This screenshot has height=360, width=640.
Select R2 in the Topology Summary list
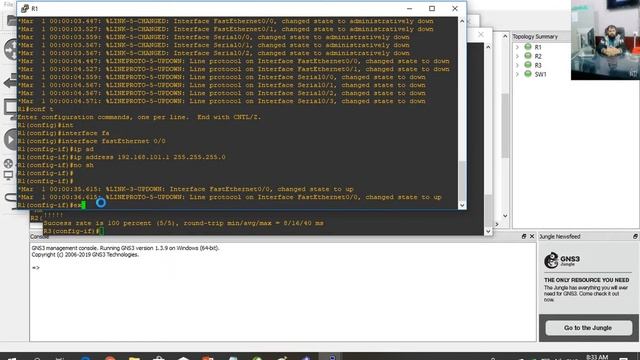click(x=538, y=56)
